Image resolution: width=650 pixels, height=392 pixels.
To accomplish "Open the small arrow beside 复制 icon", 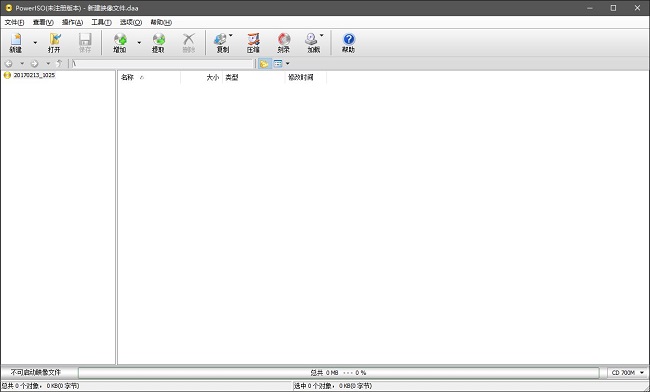I will [x=231, y=35].
